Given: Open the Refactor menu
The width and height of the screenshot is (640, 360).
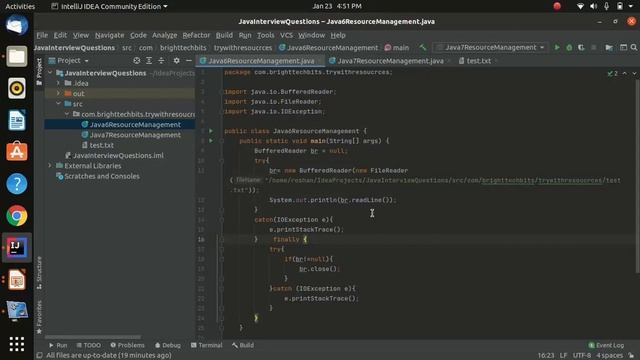Looking at the screenshot, I should point(196,36).
